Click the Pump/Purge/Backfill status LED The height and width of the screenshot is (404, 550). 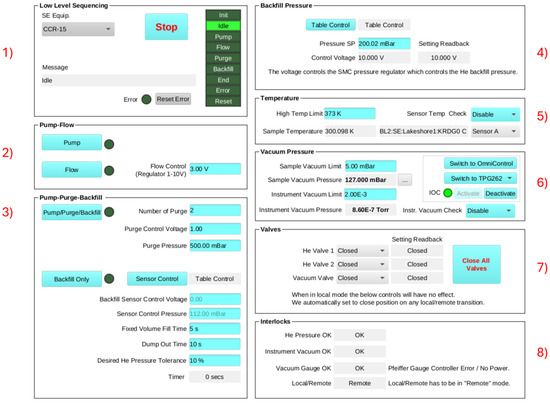point(109,212)
